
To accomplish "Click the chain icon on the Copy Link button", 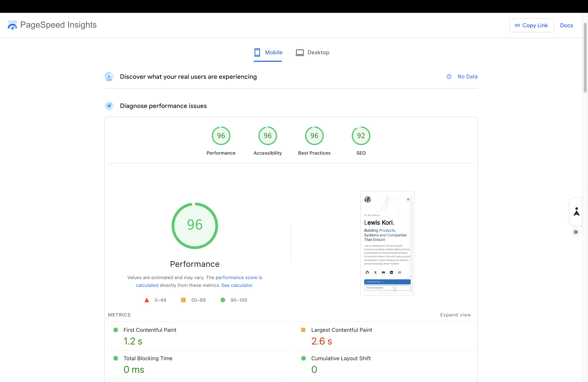I will 518,25.
